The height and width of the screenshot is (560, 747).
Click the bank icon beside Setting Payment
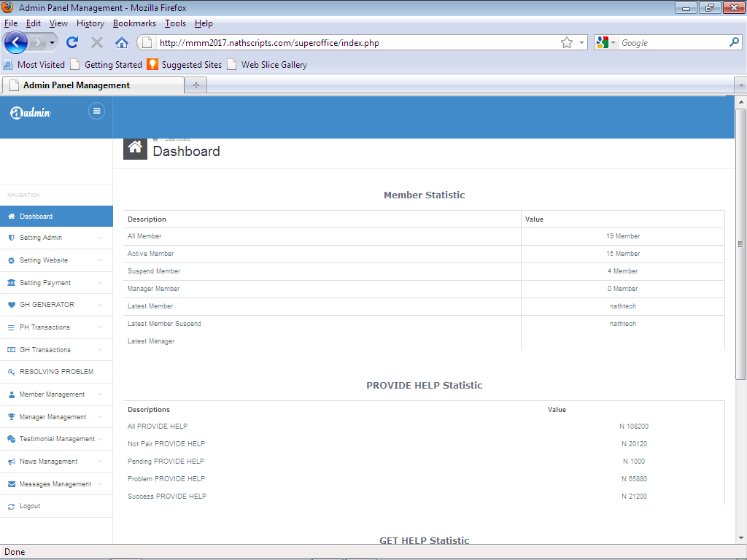pyautogui.click(x=10, y=282)
